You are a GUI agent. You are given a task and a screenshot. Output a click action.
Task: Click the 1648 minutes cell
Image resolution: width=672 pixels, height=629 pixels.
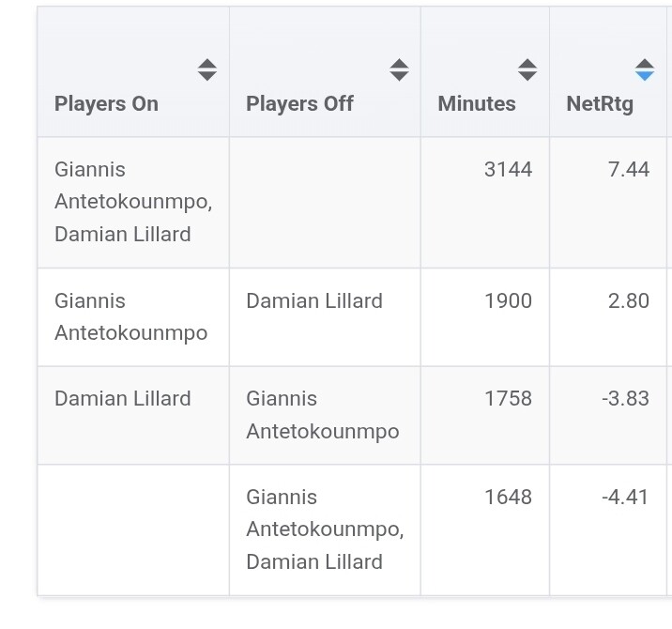coord(508,497)
